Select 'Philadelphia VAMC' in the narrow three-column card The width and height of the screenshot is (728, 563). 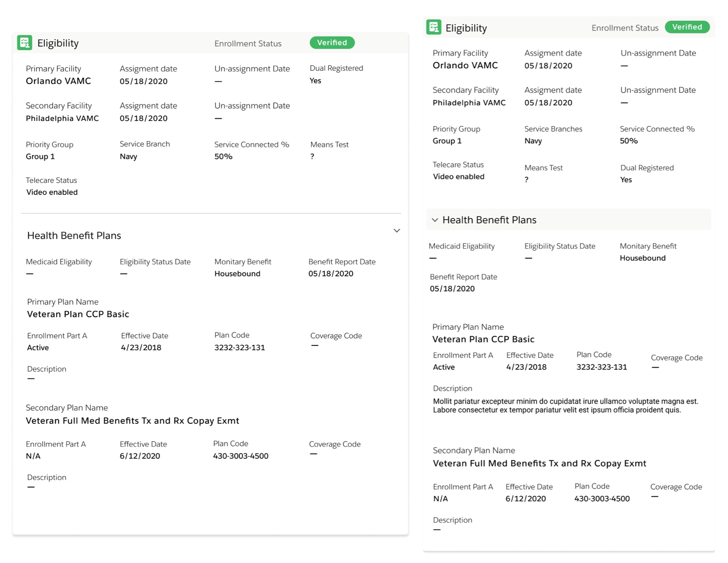[x=469, y=103]
